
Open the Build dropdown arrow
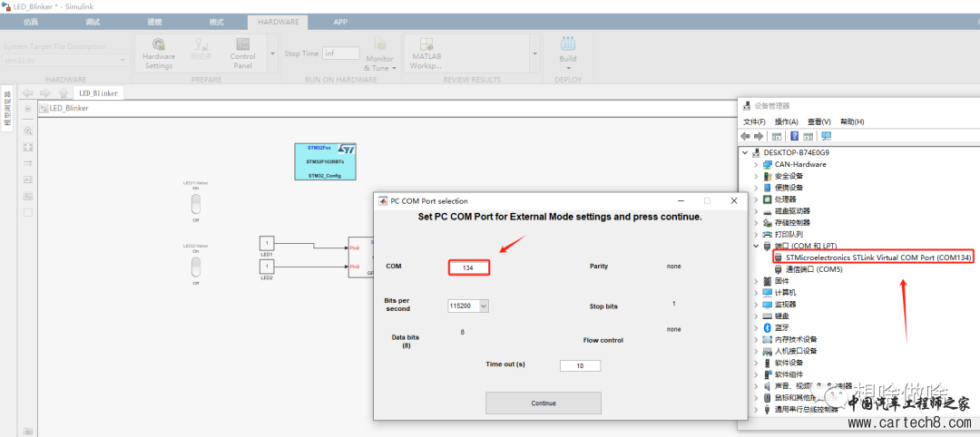(x=567, y=67)
